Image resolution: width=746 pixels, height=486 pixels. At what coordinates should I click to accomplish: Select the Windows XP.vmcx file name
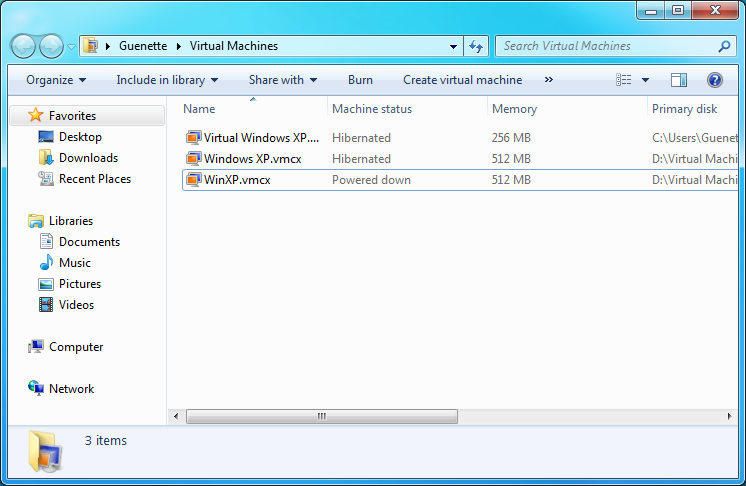click(x=253, y=158)
